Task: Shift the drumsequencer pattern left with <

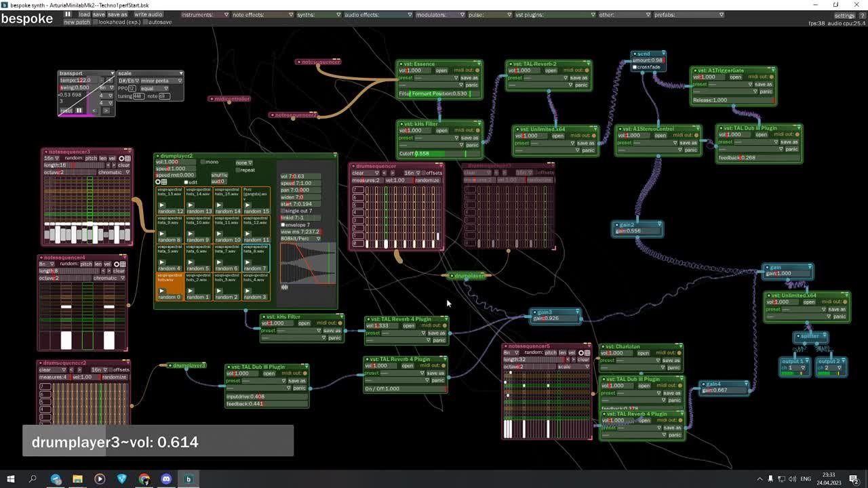Action: click(x=384, y=173)
